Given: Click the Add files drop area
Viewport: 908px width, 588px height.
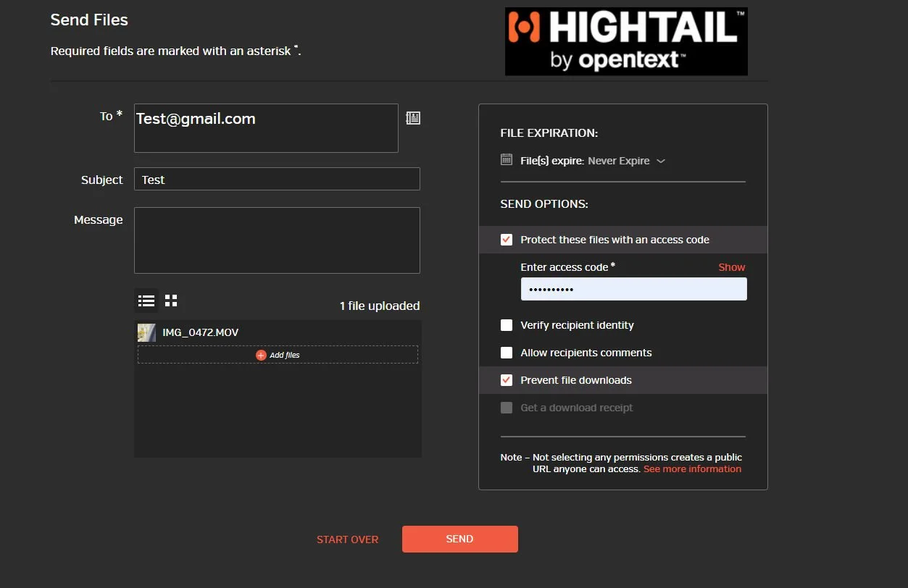Looking at the screenshot, I should click(x=278, y=355).
